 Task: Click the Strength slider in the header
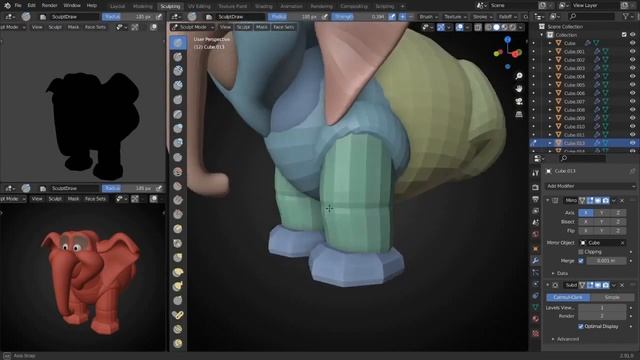(359, 17)
